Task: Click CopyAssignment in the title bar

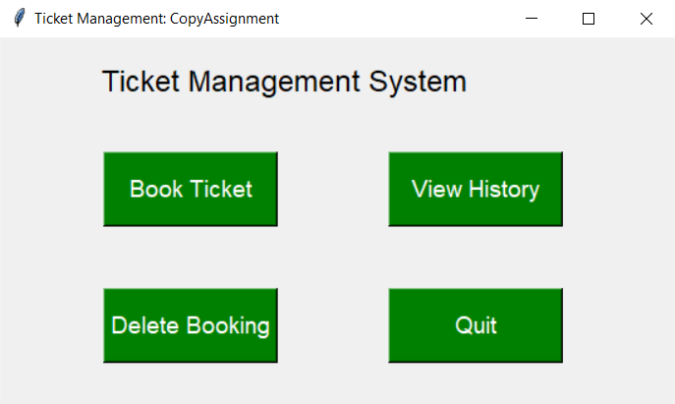Action: pyautogui.click(x=224, y=19)
